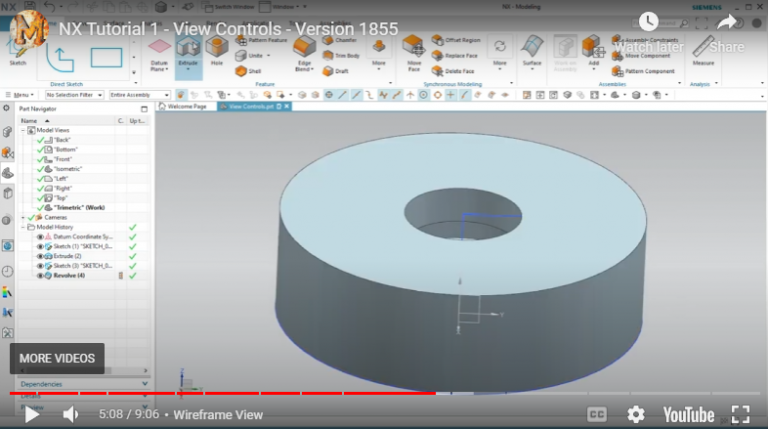Select the Hole feature tool
Screen dimensions: 768x429
[216, 51]
